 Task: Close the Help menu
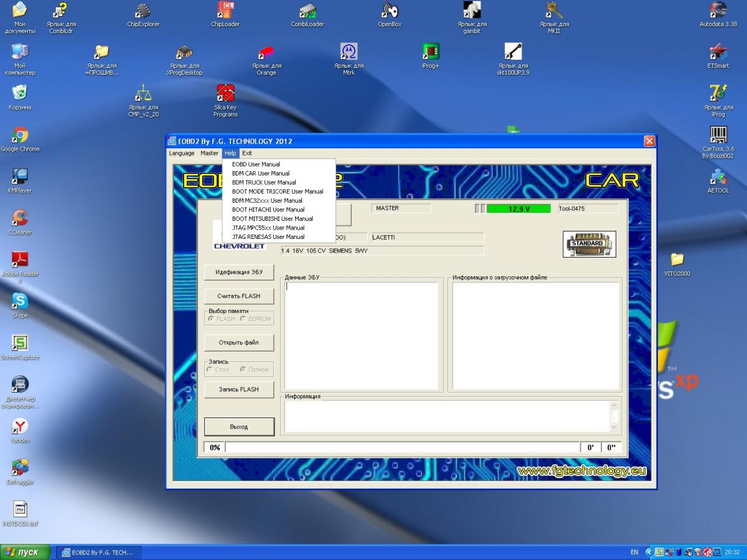pos(230,153)
